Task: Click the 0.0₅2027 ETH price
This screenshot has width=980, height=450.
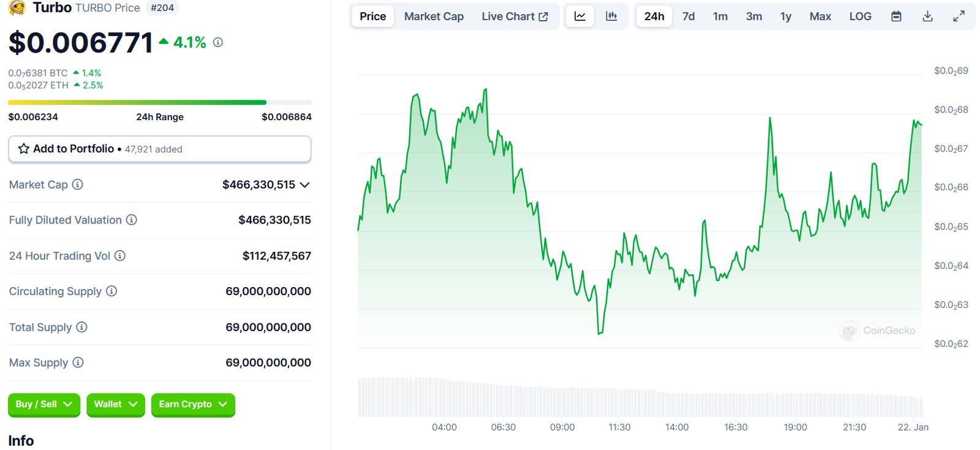Action: pyautogui.click(x=39, y=85)
